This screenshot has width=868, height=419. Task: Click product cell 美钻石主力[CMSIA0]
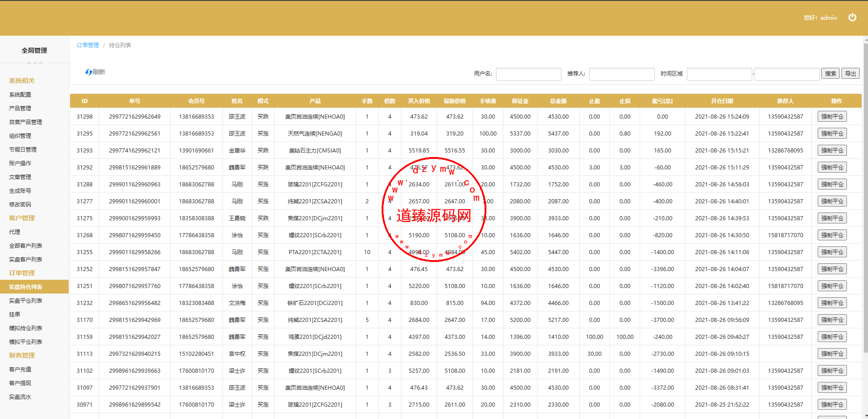tap(315, 151)
